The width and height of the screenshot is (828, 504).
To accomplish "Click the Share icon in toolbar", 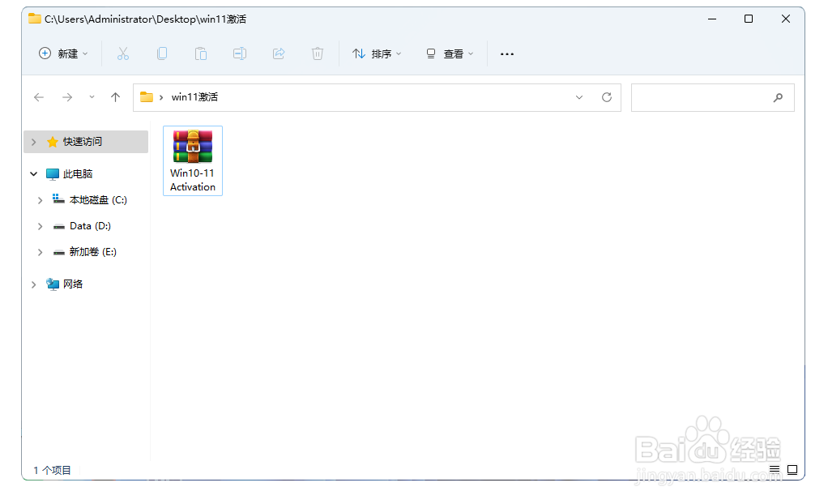I will pyautogui.click(x=279, y=53).
